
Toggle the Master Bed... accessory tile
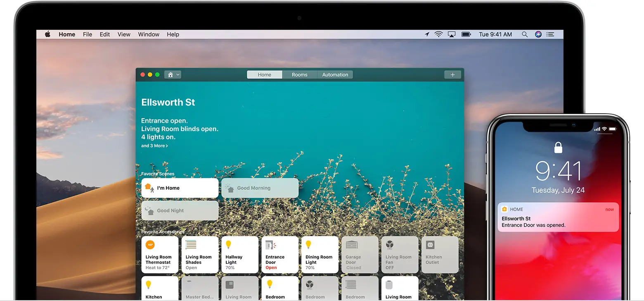[x=200, y=289]
